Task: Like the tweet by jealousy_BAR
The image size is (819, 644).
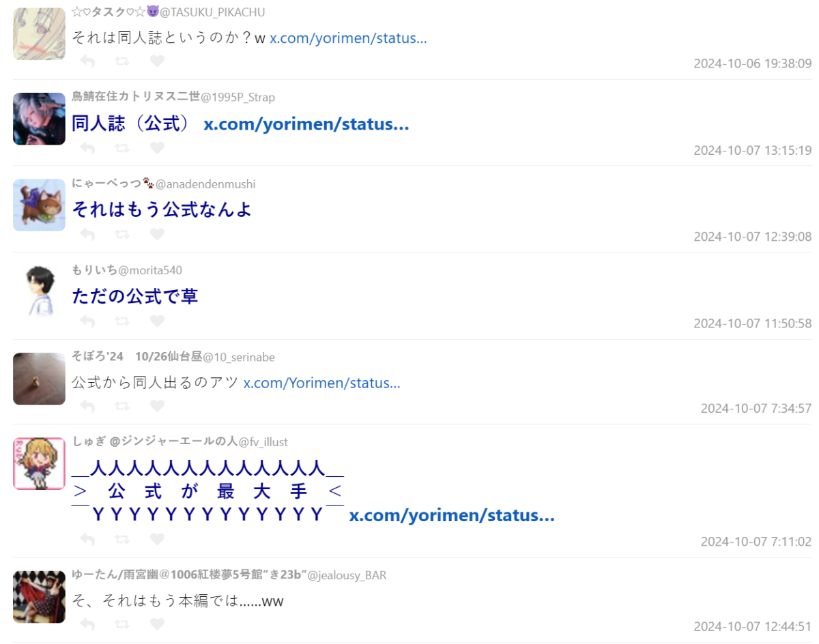Action: (x=157, y=624)
